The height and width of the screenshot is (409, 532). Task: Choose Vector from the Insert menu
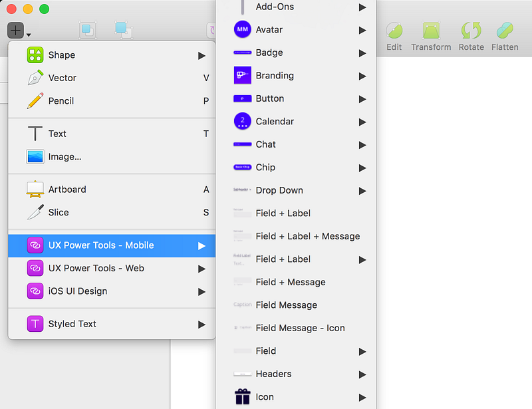(x=112, y=78)
